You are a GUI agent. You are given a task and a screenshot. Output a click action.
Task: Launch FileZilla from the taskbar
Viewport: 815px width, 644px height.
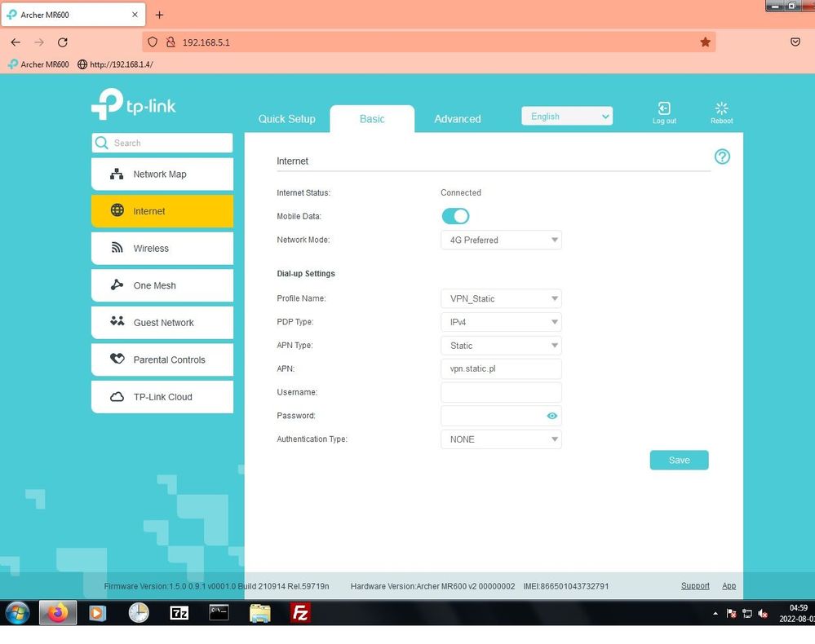click(299, 612)
